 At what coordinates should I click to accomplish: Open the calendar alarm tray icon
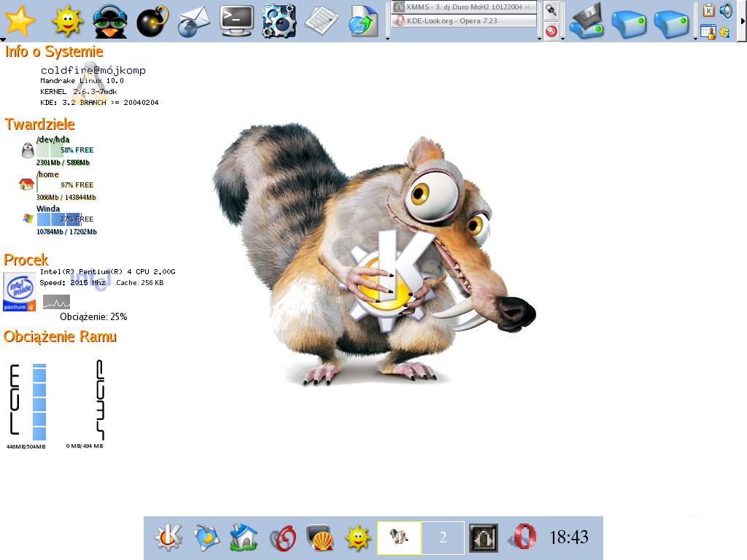coord(708,32)
